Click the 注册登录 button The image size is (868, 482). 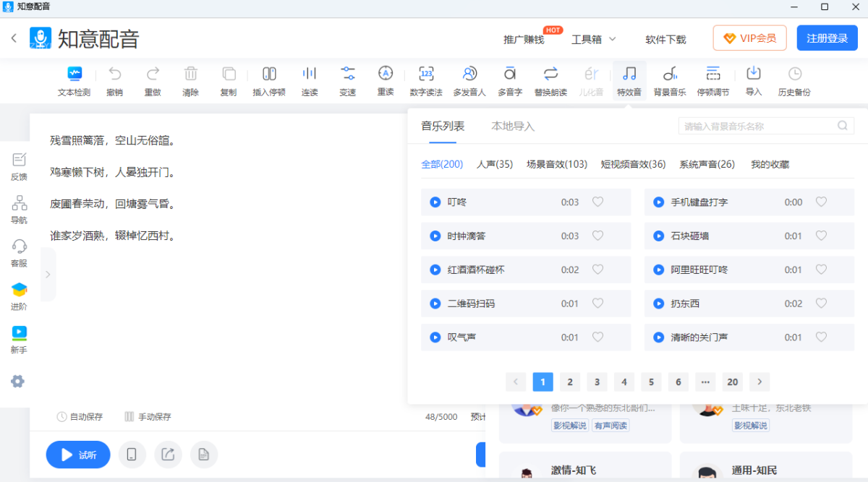[x=827, y=38]
